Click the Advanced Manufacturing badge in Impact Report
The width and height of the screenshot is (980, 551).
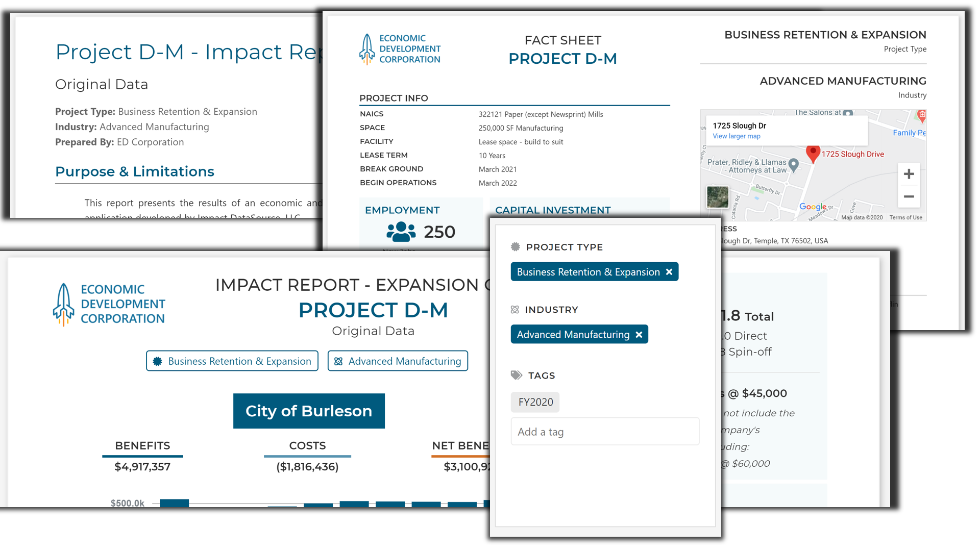398,361
